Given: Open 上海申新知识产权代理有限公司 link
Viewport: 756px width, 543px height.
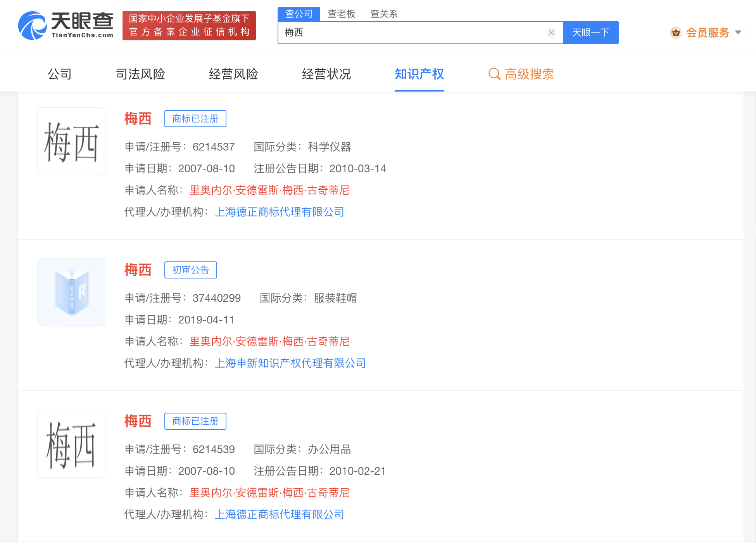Looking at the screenshot, I should click(290, 363).
